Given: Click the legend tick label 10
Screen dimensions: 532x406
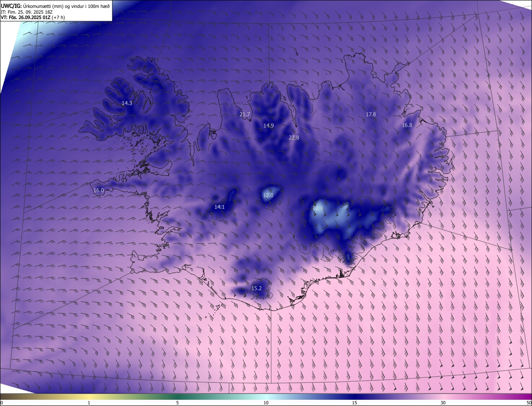Looking at the screenshot, I should [x=266, y=403].
